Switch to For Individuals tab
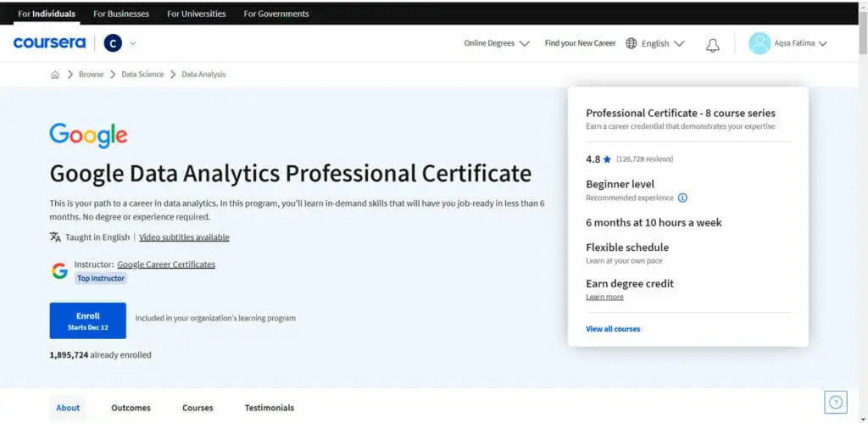Image resolution: width=868 pixels, height=423 pixels. click(x=47, y=14)
